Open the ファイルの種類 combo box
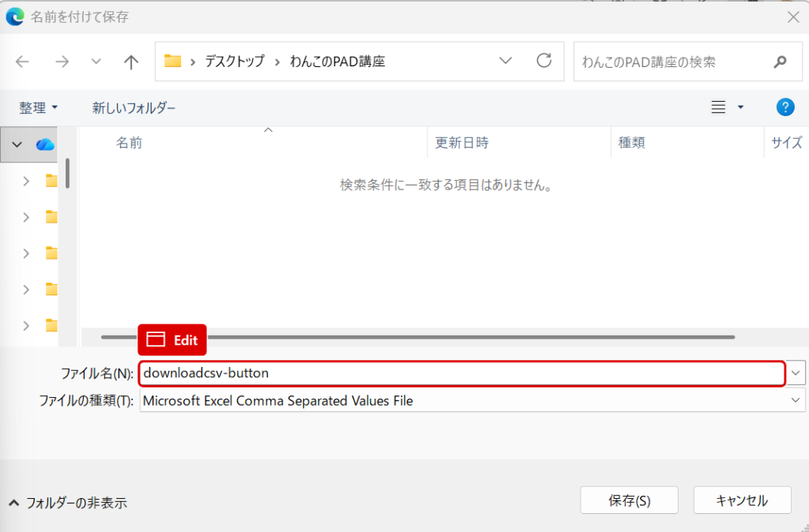 472,400
